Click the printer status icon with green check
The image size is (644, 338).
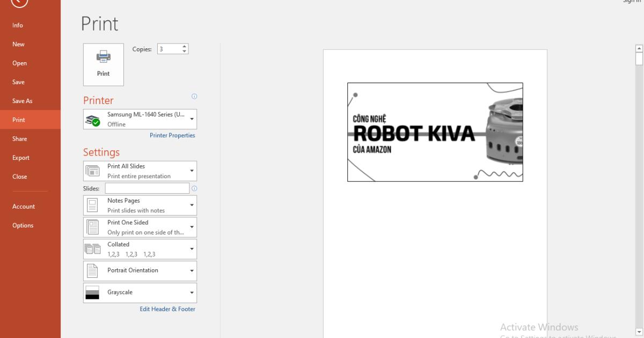[x=93, y=121]
